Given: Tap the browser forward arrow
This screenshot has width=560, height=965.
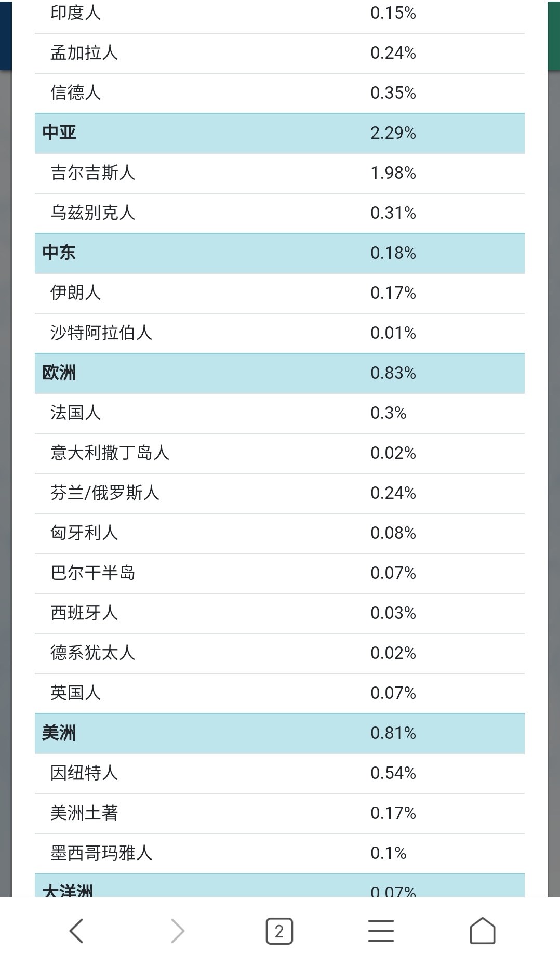Looking at the screenshot, I should click(x=178, y=931).
